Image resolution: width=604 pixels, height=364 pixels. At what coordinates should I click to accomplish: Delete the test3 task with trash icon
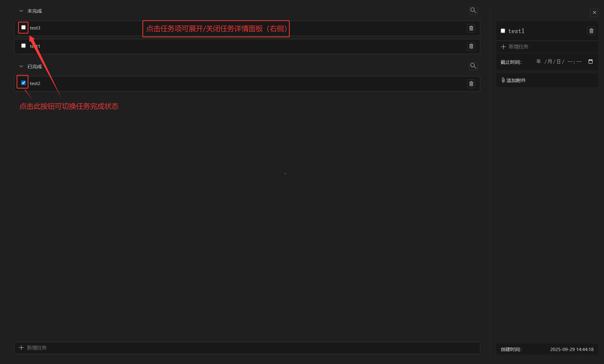click(471, 28)
